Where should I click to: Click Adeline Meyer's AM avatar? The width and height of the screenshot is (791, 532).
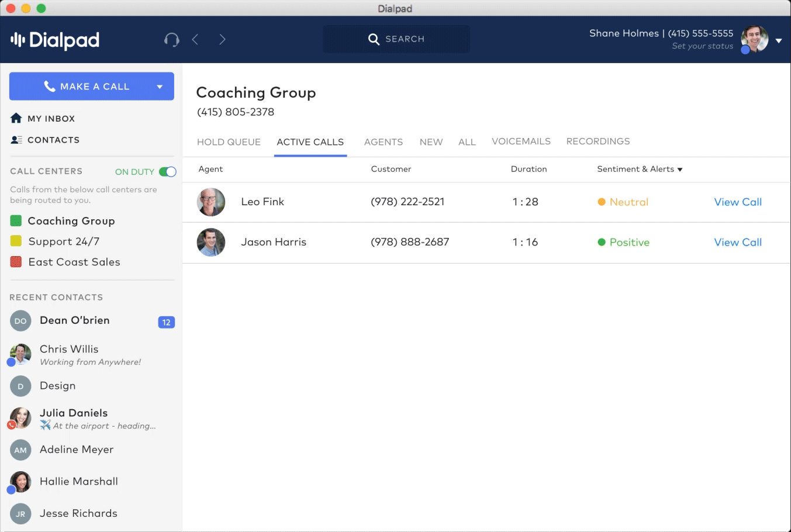pos(20,450)
